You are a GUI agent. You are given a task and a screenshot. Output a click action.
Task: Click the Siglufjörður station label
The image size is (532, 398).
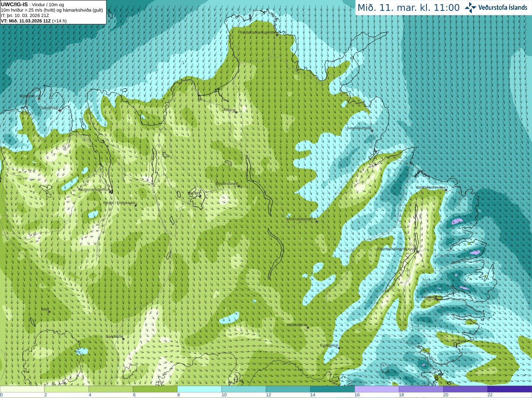pos(30,96)
